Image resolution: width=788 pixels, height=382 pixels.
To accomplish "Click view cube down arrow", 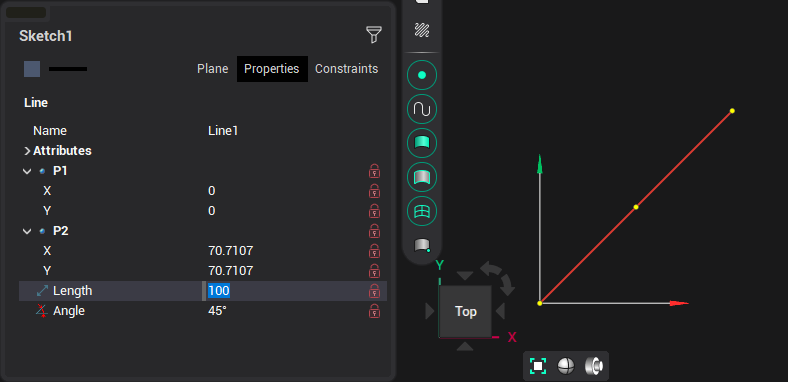I will tap(465, 346).
